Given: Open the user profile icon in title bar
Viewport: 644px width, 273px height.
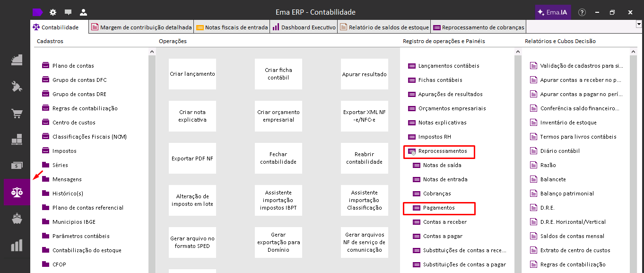Looking at the screenshot, I should click(x=83, y=12).
